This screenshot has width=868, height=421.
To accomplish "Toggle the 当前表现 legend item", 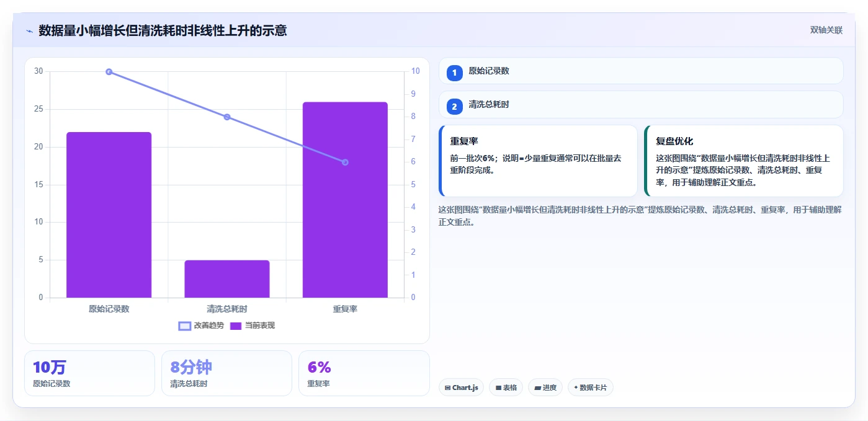I will [253, 326].
